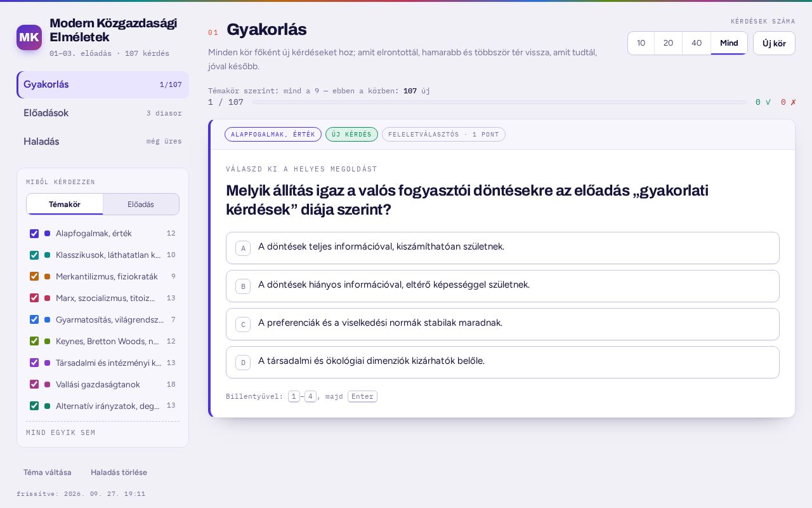Go to the Haladás sidebar item
The width and height of the screenshot is (812, 508).
[x=103, y=141]
